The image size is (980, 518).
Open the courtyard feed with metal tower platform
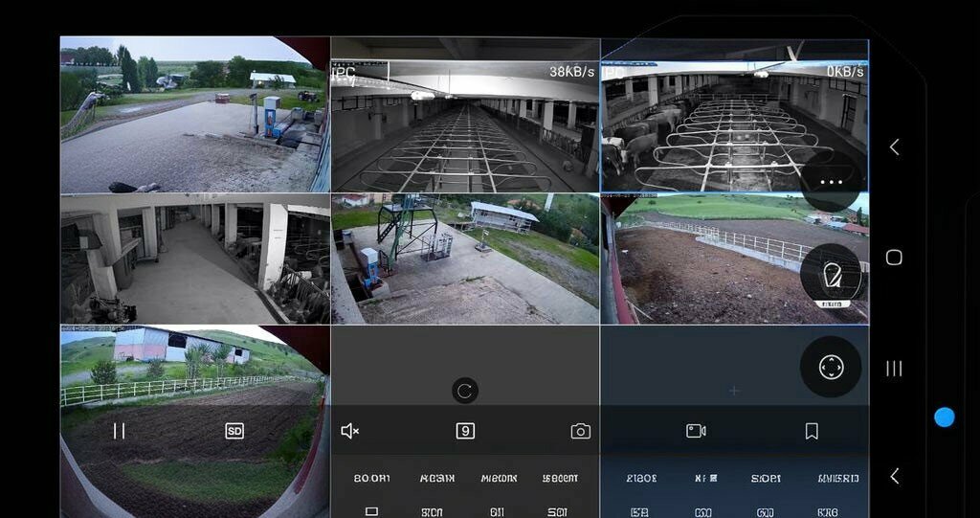point(465,259)
